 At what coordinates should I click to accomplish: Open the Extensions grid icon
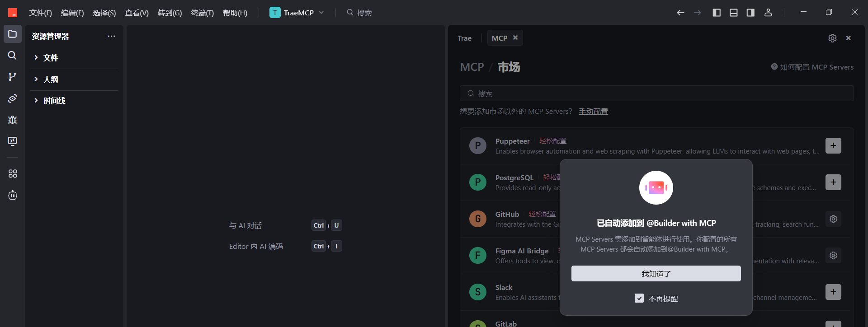coord(13,173)
